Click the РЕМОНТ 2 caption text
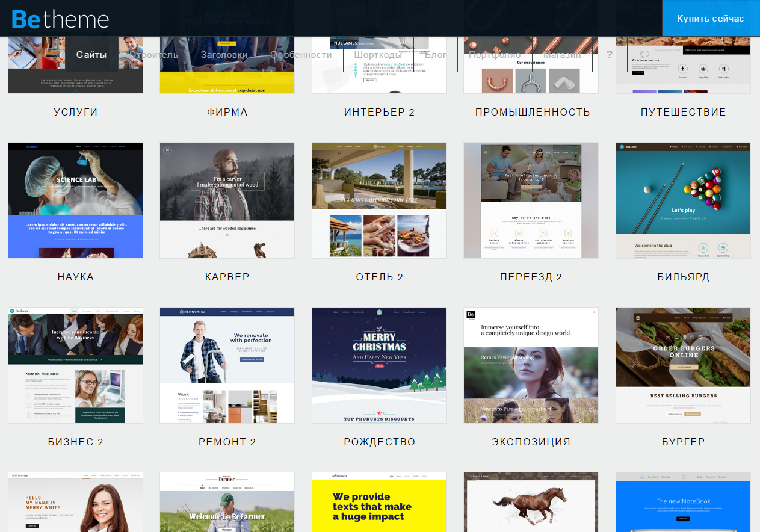 click(x=227, y=442)
